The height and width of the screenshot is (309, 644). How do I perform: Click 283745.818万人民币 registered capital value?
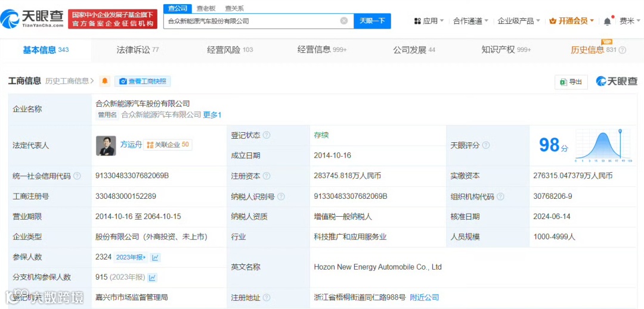point(348,176)
